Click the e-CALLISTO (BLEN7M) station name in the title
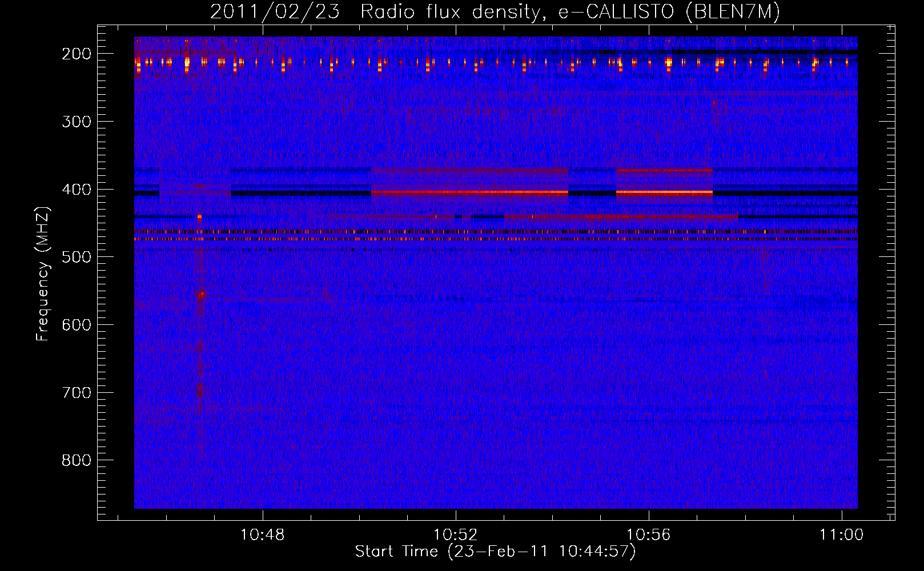Image resolution: width=924 pixels, height=571 pixels. [669, 12]
